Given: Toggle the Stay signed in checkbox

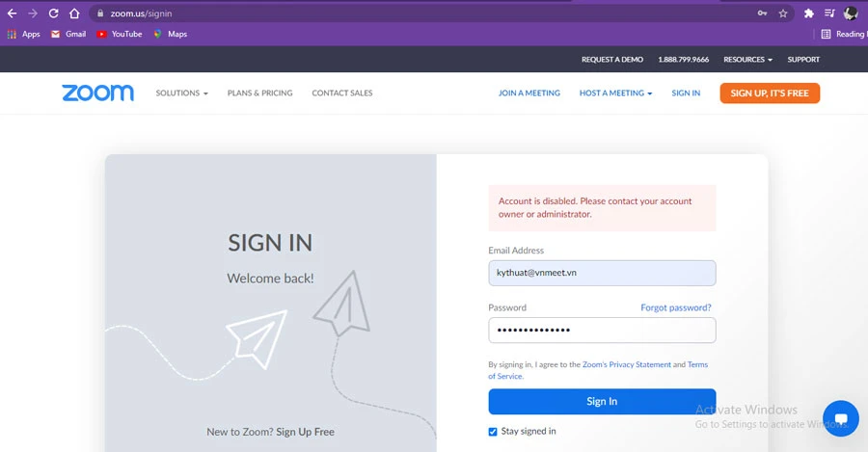Looking at the screenshot, I should (x=493, y=431).
